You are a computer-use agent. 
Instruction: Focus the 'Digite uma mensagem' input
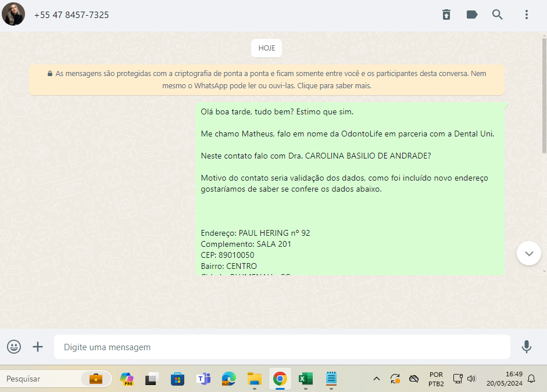click(282, 347)
